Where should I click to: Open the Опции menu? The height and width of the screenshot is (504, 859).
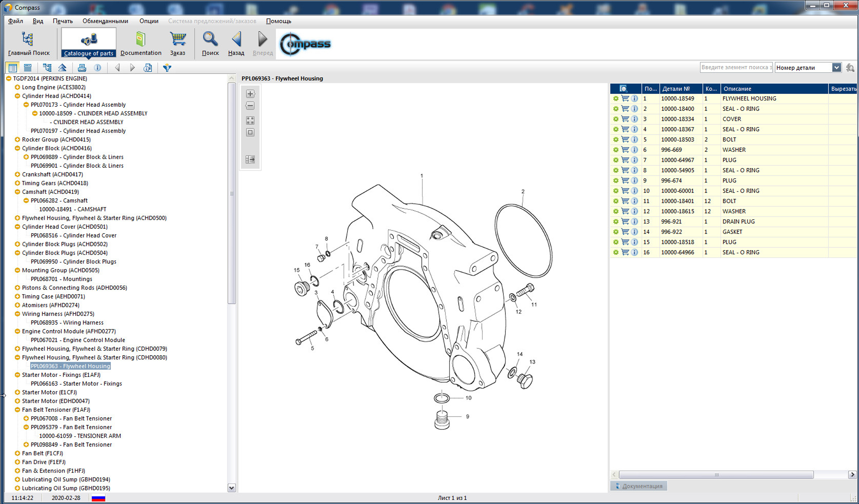149,21
